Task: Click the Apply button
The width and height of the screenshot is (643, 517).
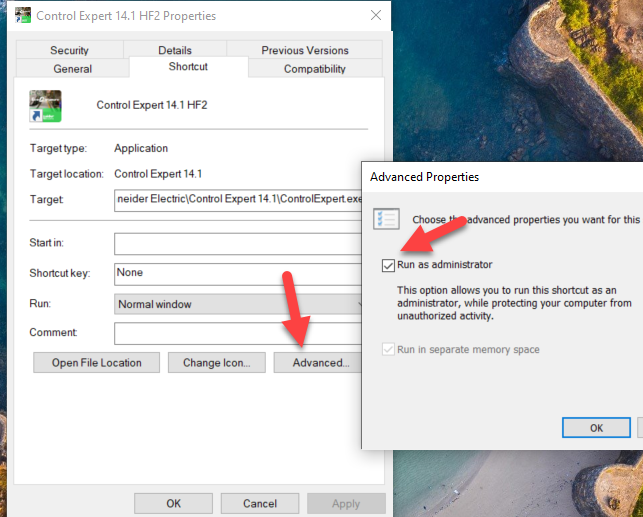Action: [x=346, y=503]
